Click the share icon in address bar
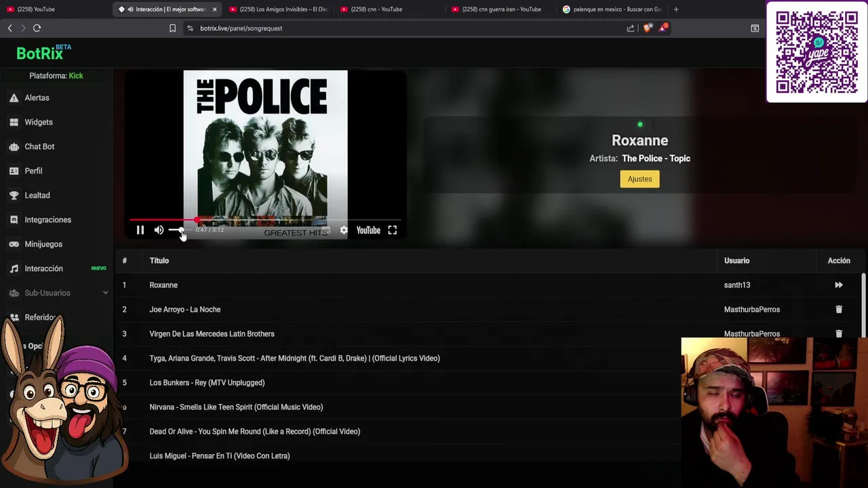868x488 pixels. 631,28
